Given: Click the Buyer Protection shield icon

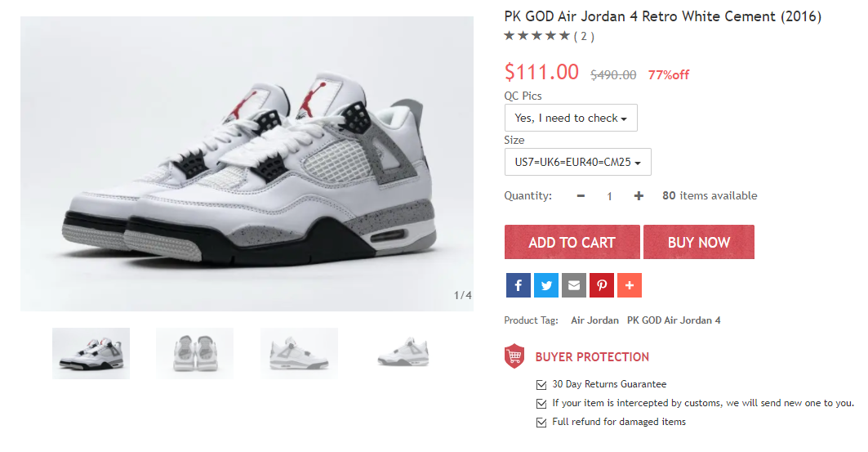Looking at the screenshot, I should [x=514, y=356].
